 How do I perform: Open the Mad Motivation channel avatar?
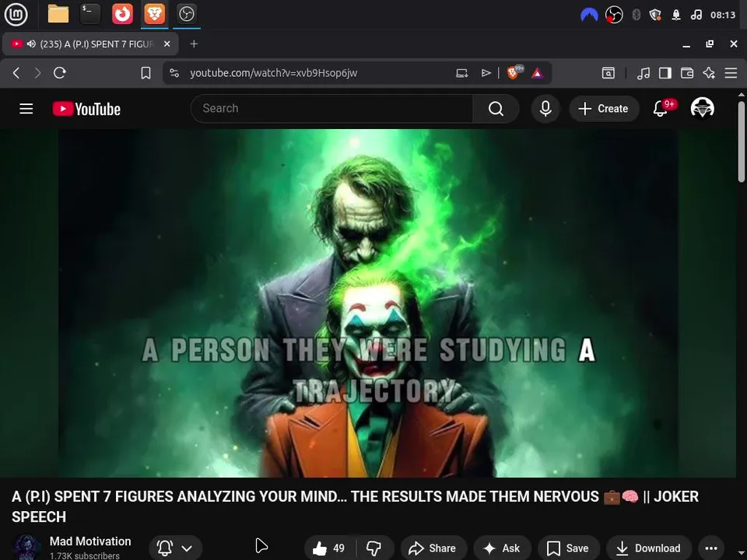click(x=26, y=547)
